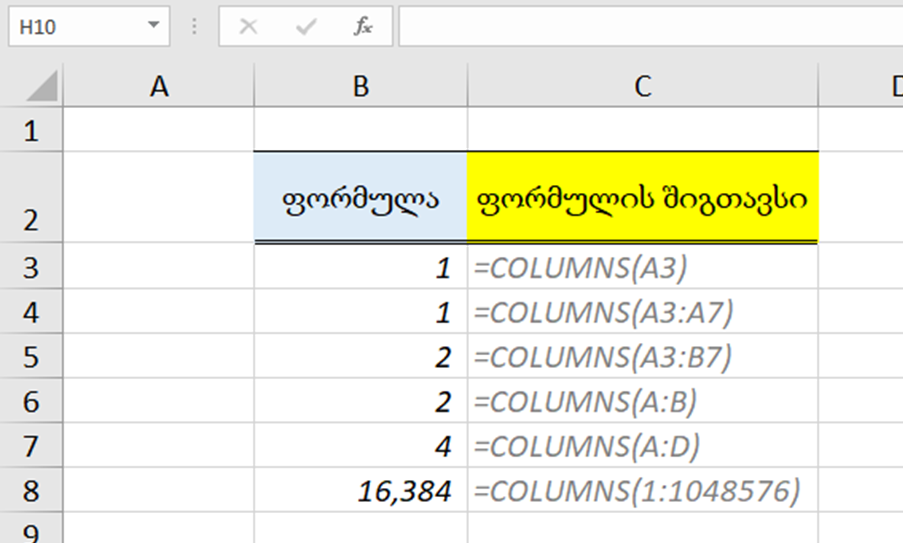This screenshot has height=543, width=903.
Task: Select row 4 header
Action: point(31,311)
